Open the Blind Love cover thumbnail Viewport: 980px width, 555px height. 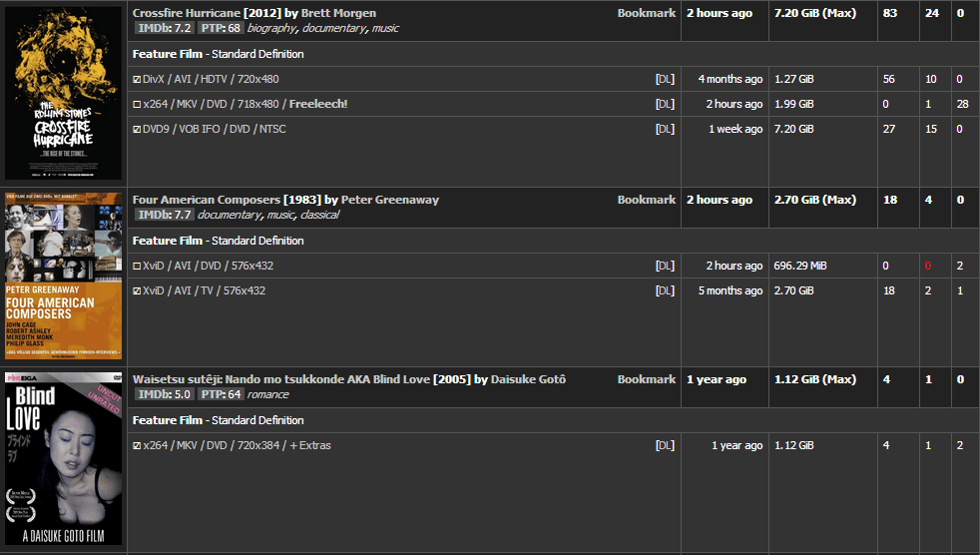pos(63,459)
